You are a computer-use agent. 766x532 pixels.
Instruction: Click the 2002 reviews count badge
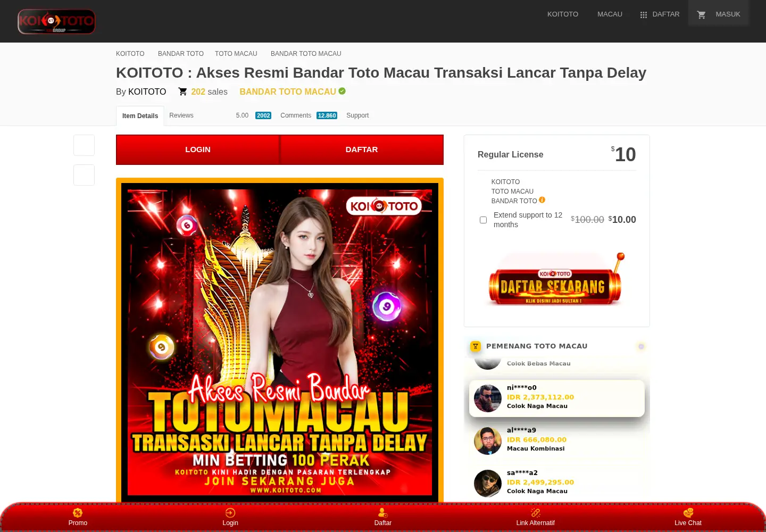[263, 115]
